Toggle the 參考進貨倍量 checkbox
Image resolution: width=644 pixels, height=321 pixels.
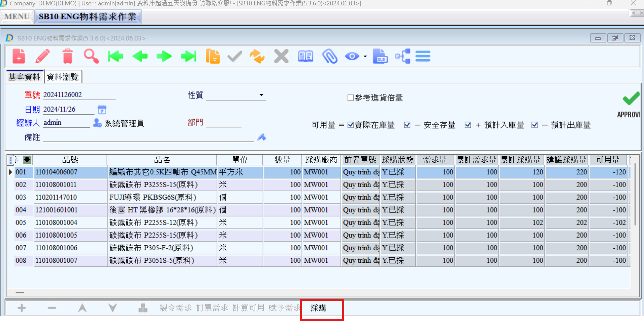pyautogui.click(x=350, y=98)
